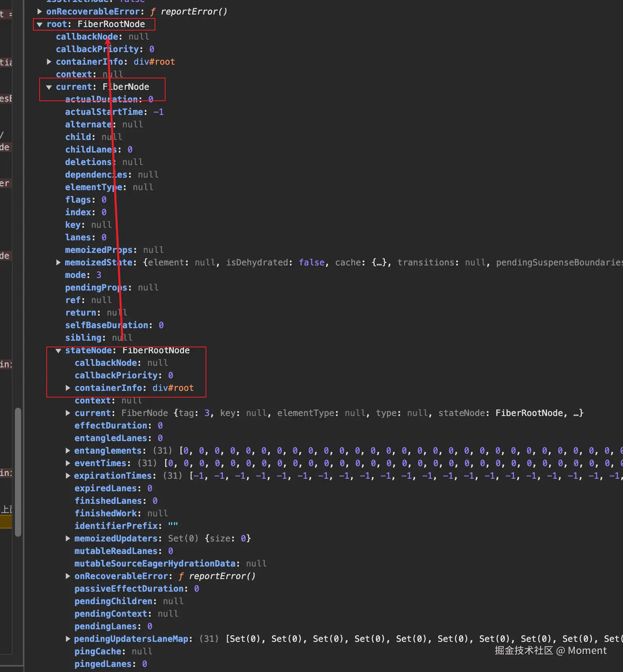This screenshot has width=623, height=672.
Task: Expand the expirationTimes array
Action: point(68,476)
